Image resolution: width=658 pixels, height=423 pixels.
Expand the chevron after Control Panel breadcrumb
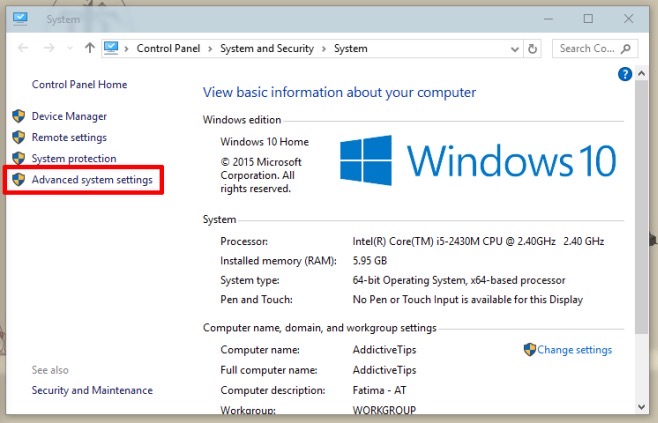tap(210, 49)
